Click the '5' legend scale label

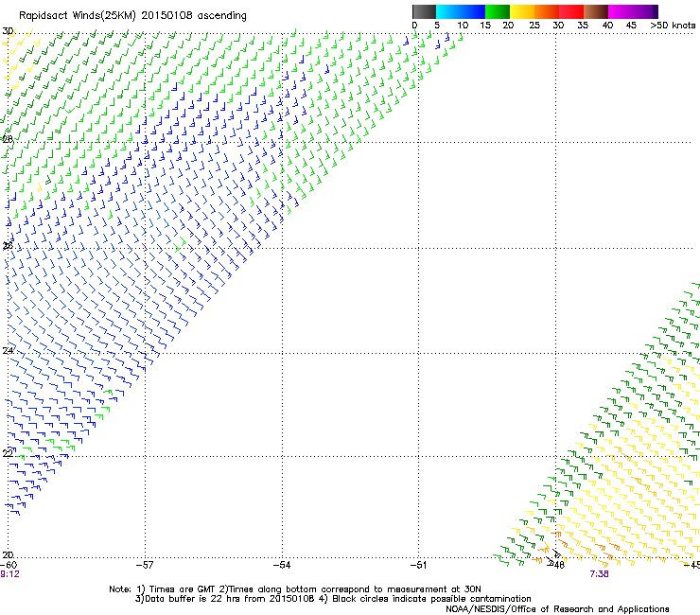437,26
